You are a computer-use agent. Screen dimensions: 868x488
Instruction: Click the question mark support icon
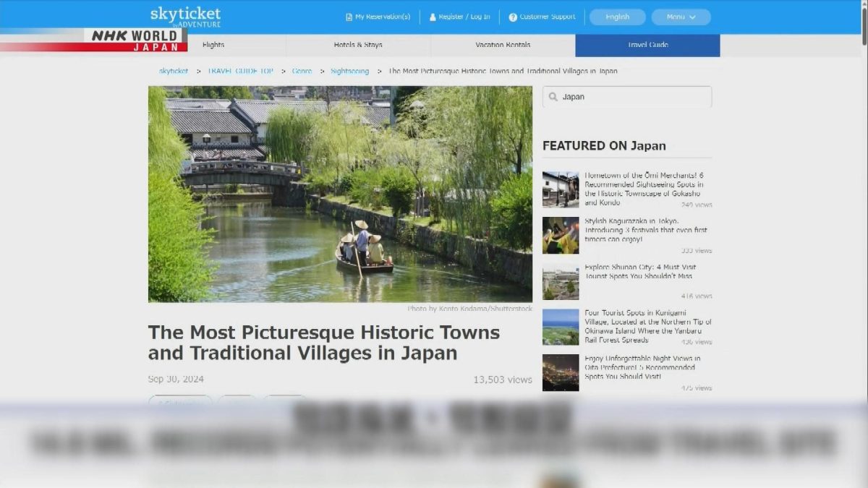[x=513, y=17]
